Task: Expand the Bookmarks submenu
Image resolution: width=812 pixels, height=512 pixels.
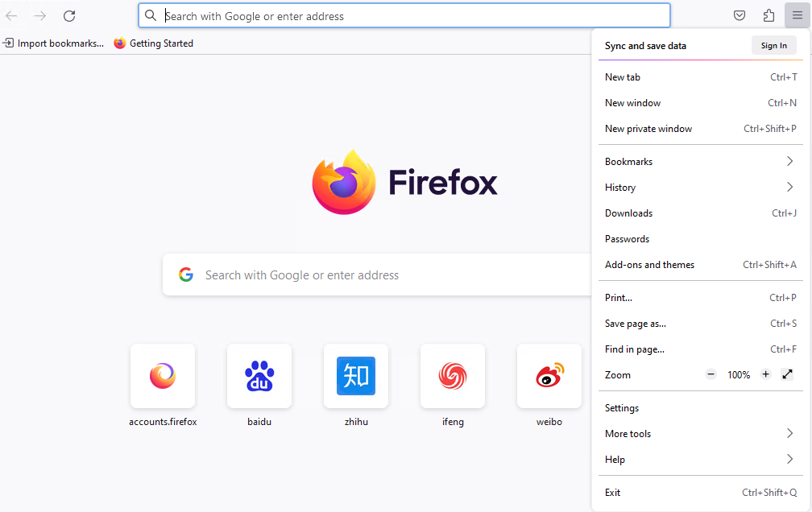Action: click(701, 162)
